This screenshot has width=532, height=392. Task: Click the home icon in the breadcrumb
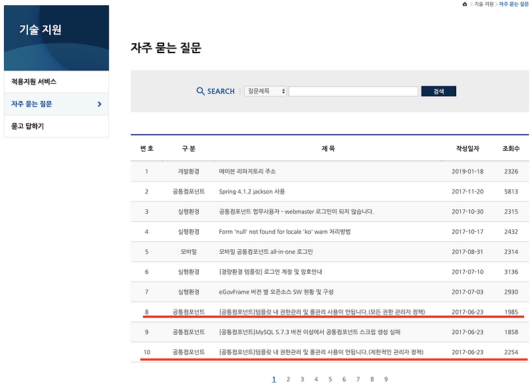(464, 4)
